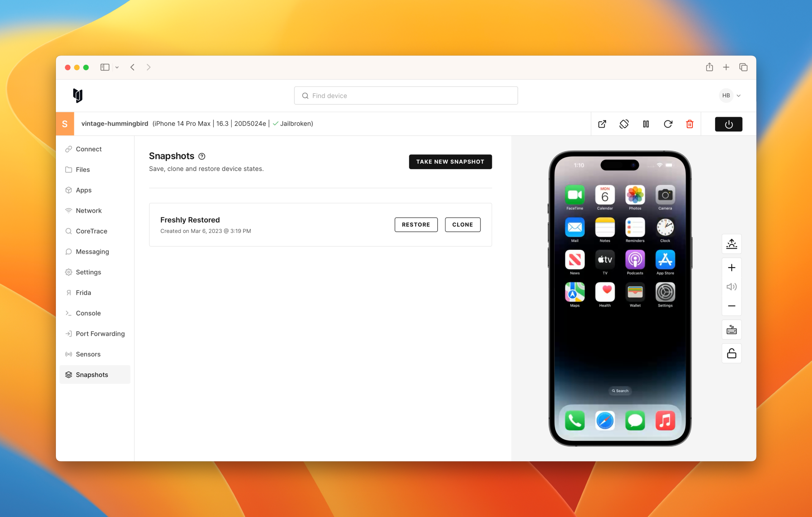
Task: Open the Frida sidebar item
Action: tap(83, 293)
